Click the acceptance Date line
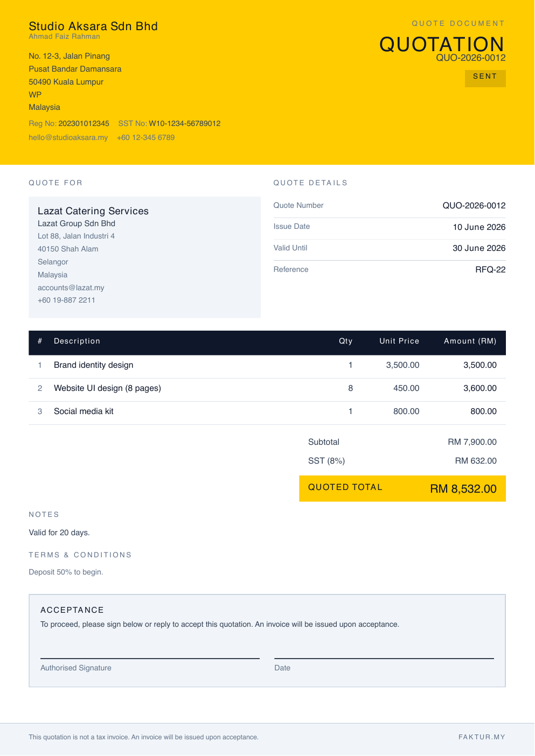 click(384, 658)
